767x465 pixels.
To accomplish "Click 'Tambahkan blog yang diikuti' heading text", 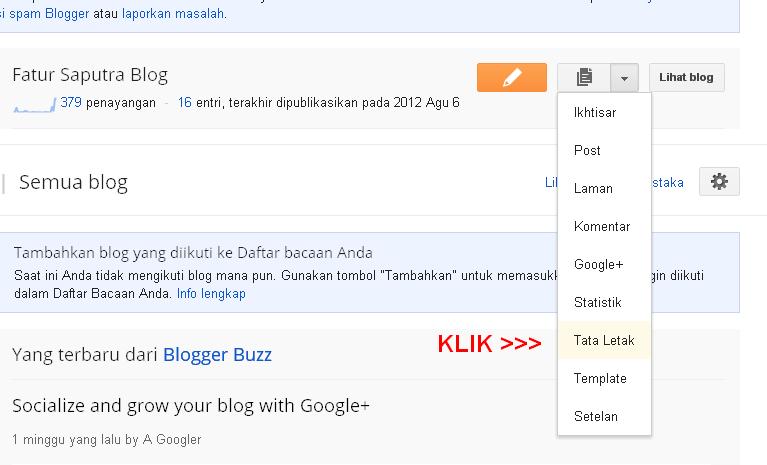I will (x=193, y=253).
